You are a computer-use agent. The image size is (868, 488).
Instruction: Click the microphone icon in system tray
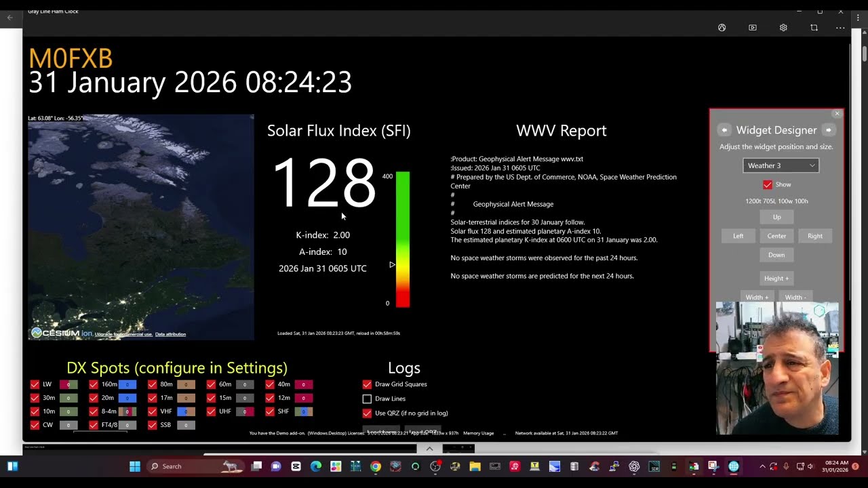(x=786, y=466)
